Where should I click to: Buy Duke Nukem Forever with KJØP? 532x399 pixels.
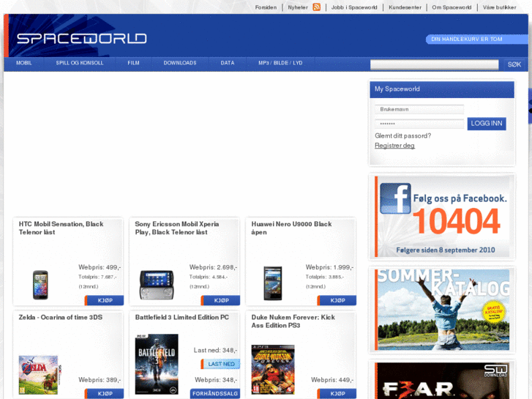(x=337, y=394)
